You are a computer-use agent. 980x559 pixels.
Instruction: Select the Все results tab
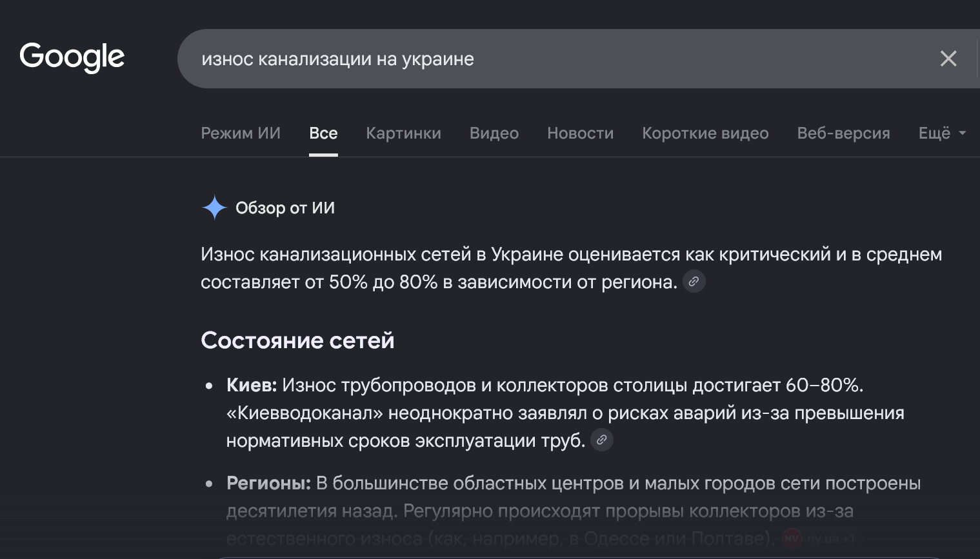[323, 133]
